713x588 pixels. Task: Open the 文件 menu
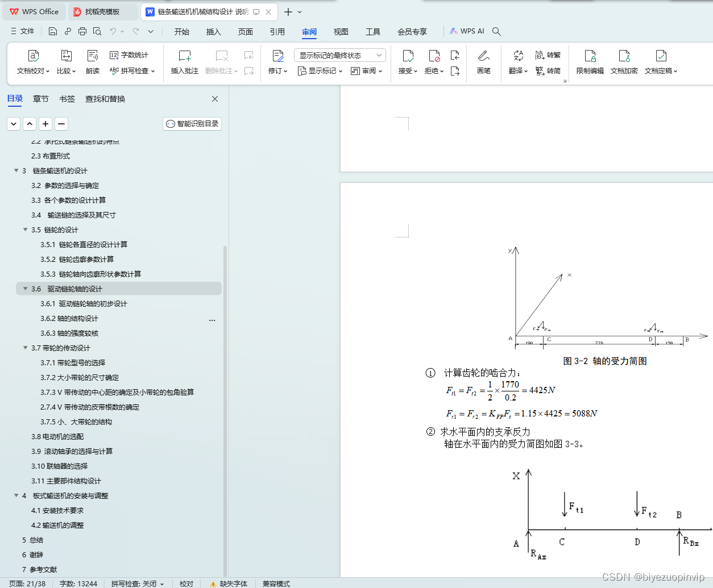(x=22, y=31)
